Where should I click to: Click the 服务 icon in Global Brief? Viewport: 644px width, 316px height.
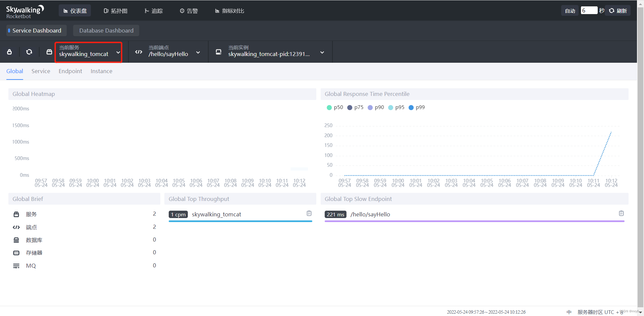click(16, 214)
